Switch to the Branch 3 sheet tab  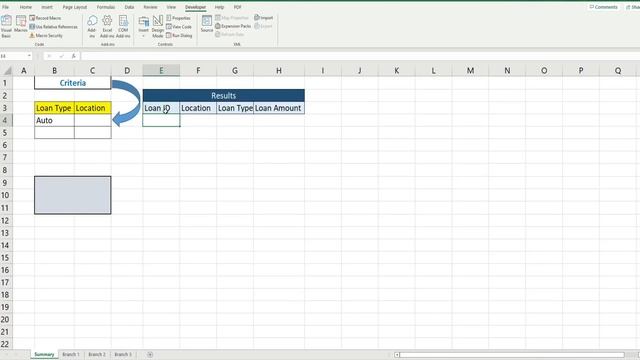click(123, 354)
